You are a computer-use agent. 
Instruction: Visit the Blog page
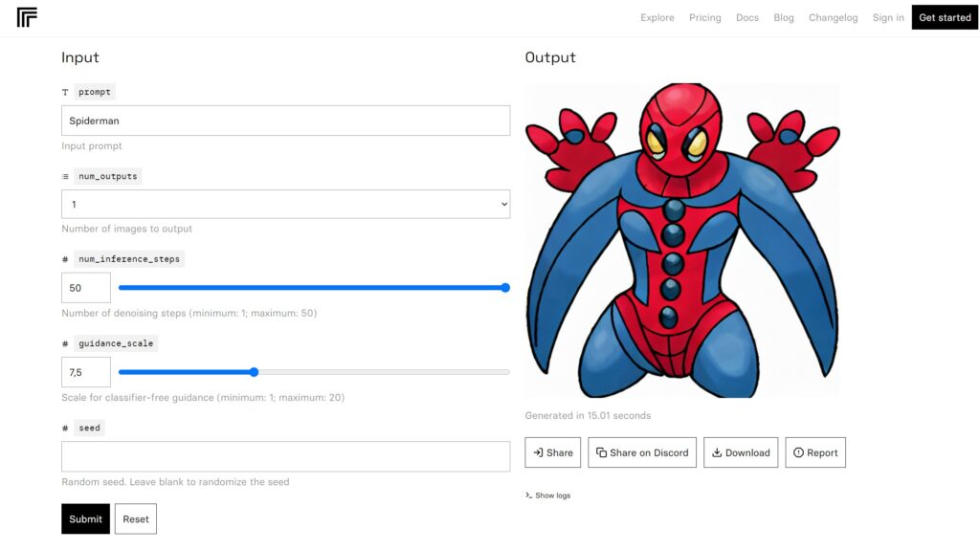[x=783, y=17]
